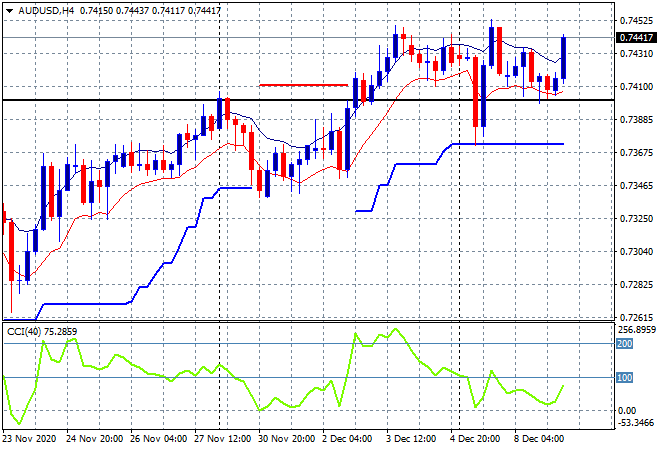Click the 0.73465 price axis label

[x=636, y=185]
